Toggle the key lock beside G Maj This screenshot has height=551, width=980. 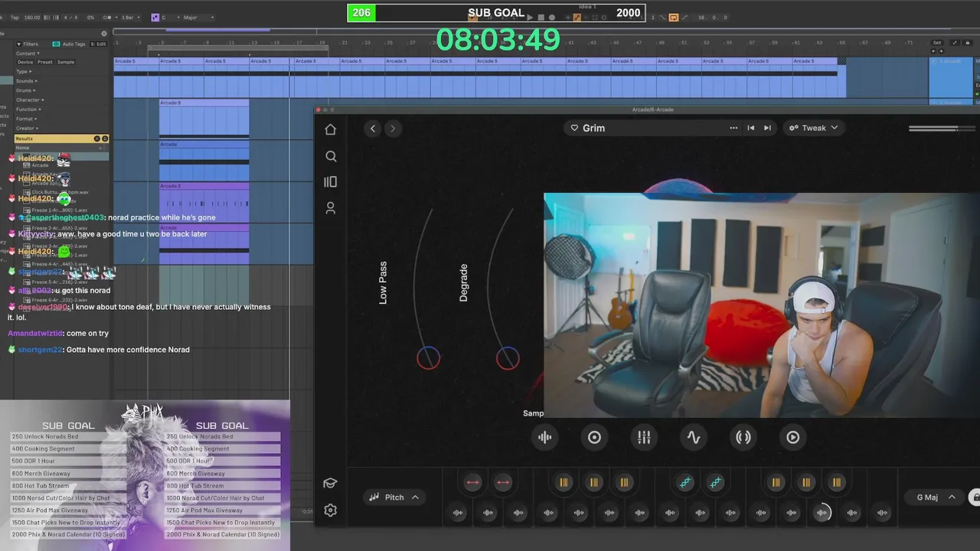coord(975,497)
